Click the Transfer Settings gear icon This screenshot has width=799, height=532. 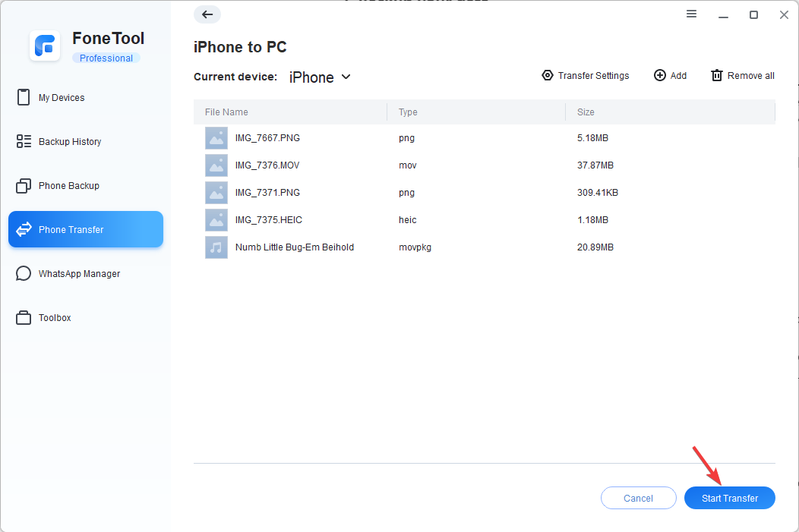[x=548, y=75]
